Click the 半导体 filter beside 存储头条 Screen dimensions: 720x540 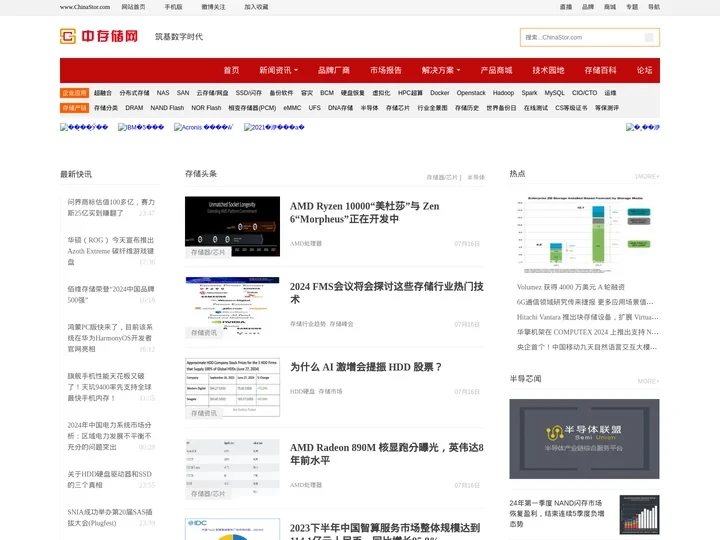476,177
